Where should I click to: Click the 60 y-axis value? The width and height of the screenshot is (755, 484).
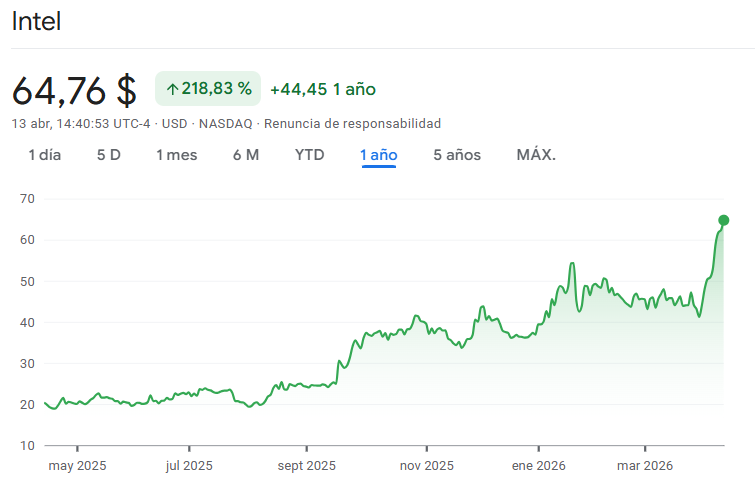coord(27,240)
